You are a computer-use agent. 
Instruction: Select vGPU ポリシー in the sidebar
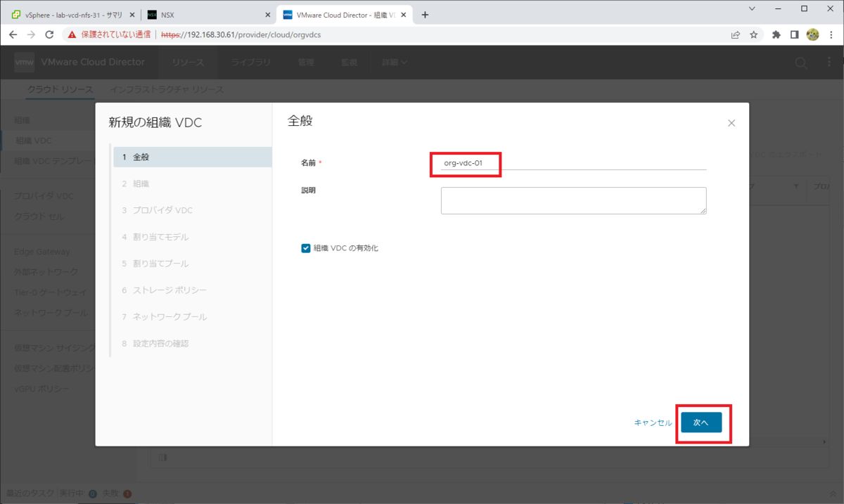click(42, 389)
